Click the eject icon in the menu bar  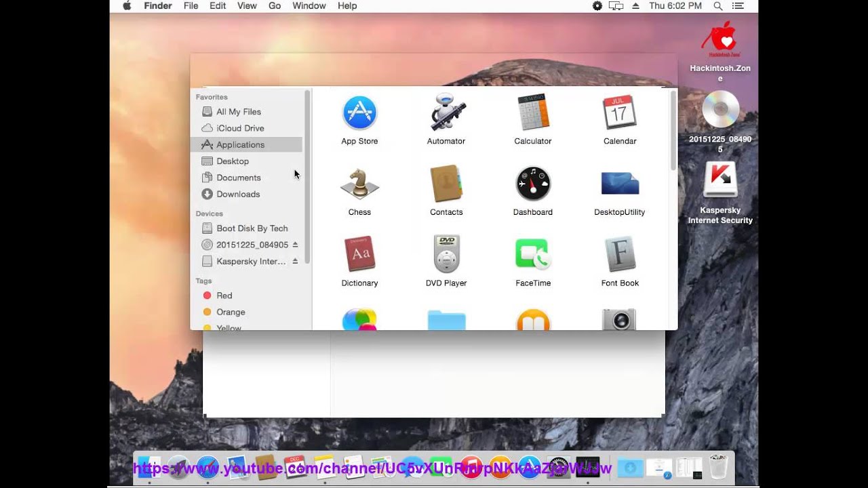click(635, 5)
